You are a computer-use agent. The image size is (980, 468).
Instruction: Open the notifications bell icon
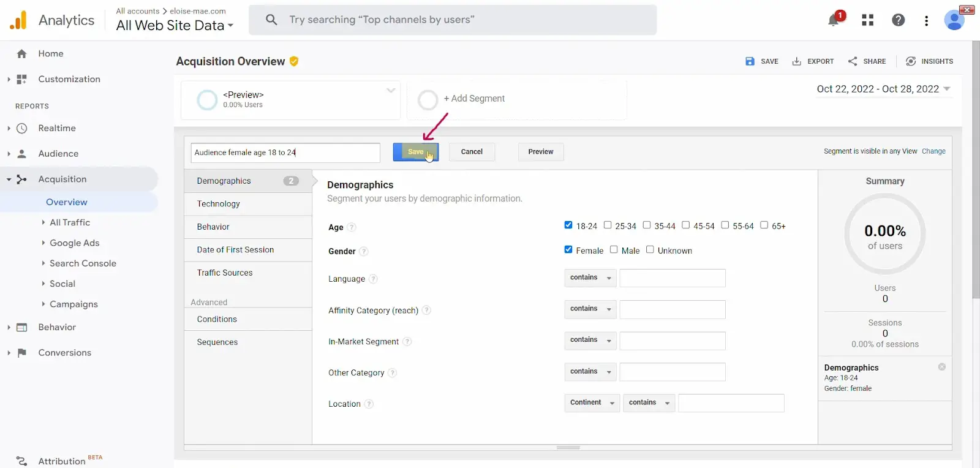[x=833, y=21]
